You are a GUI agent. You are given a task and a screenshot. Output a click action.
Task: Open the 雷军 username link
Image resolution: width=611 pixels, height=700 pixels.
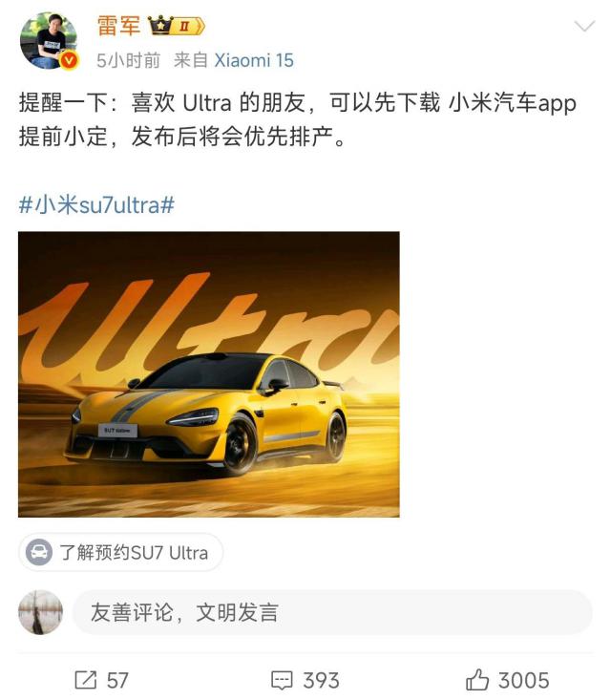pyautogui.click(x=118, y=25)
